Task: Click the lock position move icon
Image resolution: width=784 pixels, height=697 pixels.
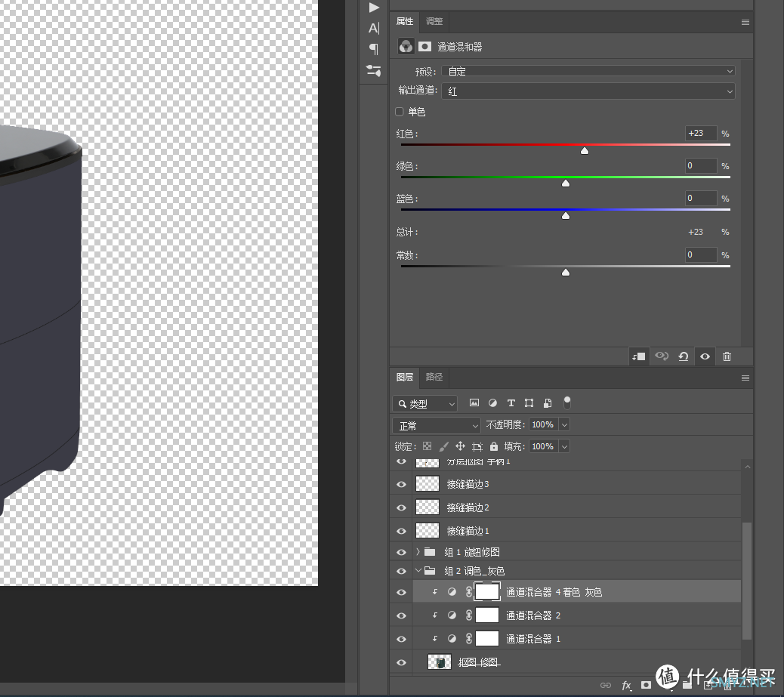Action: coord(460,446)
